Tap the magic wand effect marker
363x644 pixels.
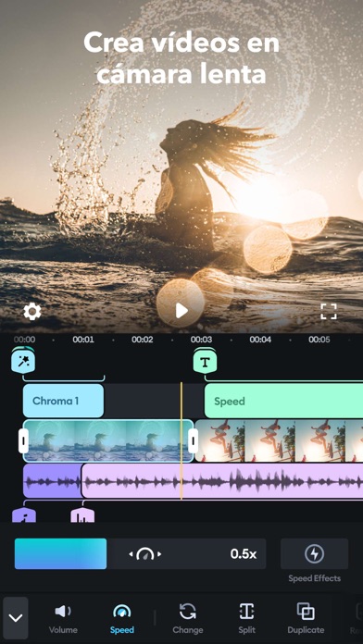23,361
